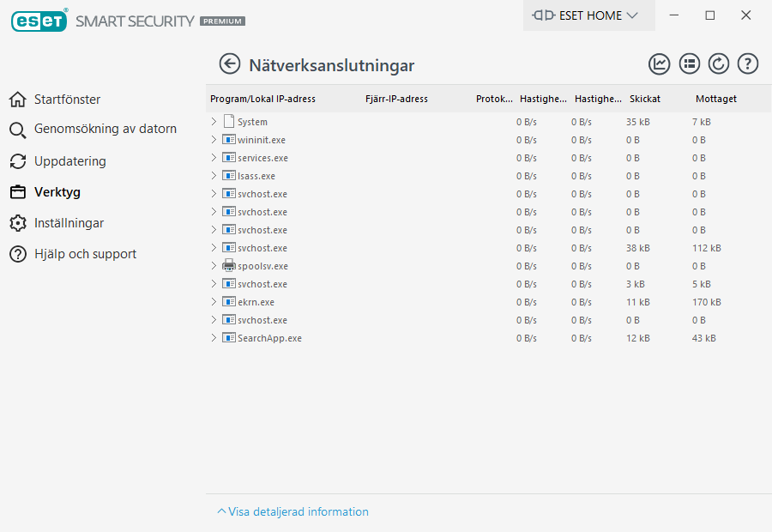This screenshot has width=772, height=532.
Task: Open the network activity graph icon
Action: tap(660, 63)
